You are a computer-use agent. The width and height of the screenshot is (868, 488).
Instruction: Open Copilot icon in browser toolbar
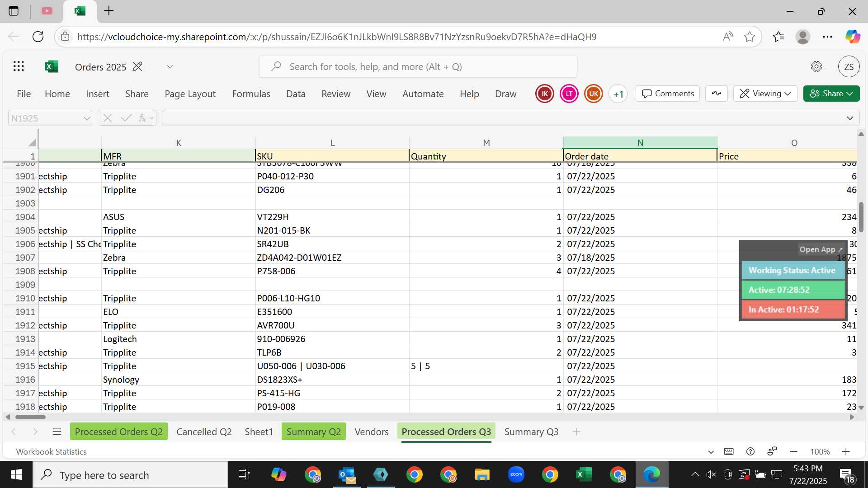coord(853,37)
